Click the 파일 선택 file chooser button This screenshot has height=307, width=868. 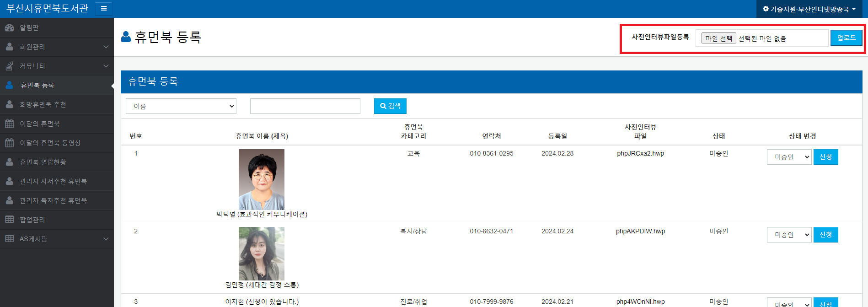(718, 38)
